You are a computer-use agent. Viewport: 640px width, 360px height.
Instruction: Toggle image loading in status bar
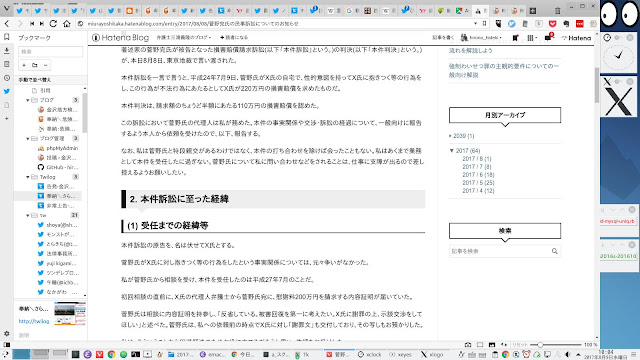492,345
